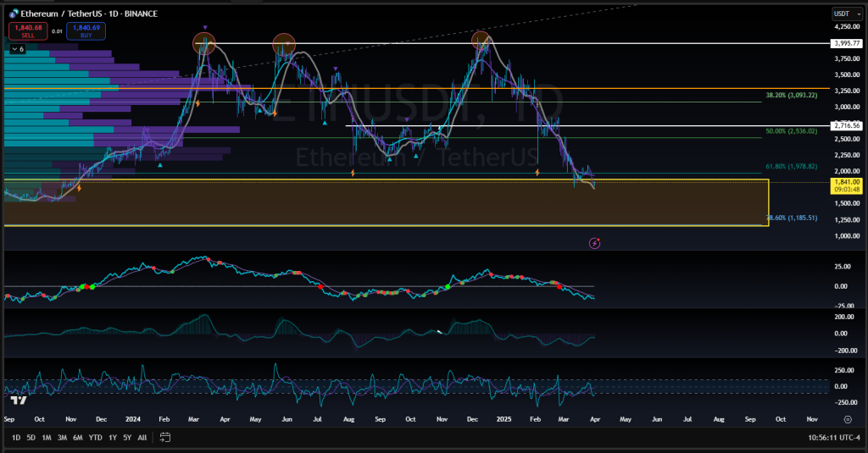
Task: Click the Ethereum symbol logo icon
Action: [x=14, y=14]
